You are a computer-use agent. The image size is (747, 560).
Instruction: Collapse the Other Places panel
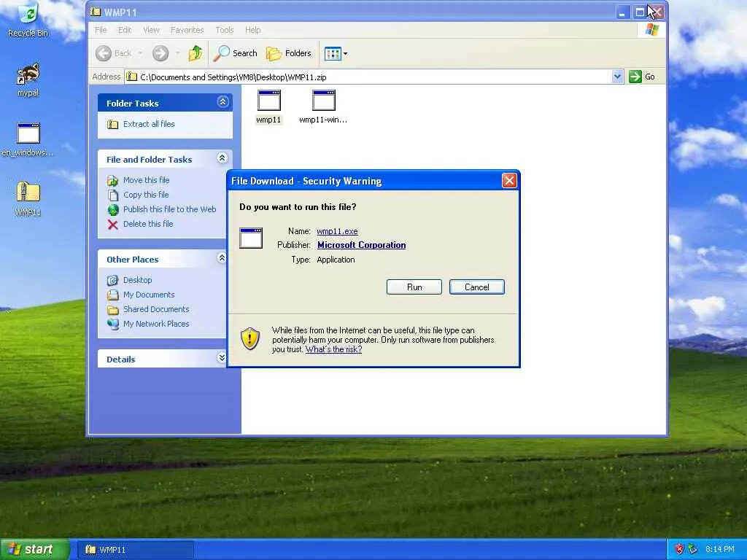(222, 257)
